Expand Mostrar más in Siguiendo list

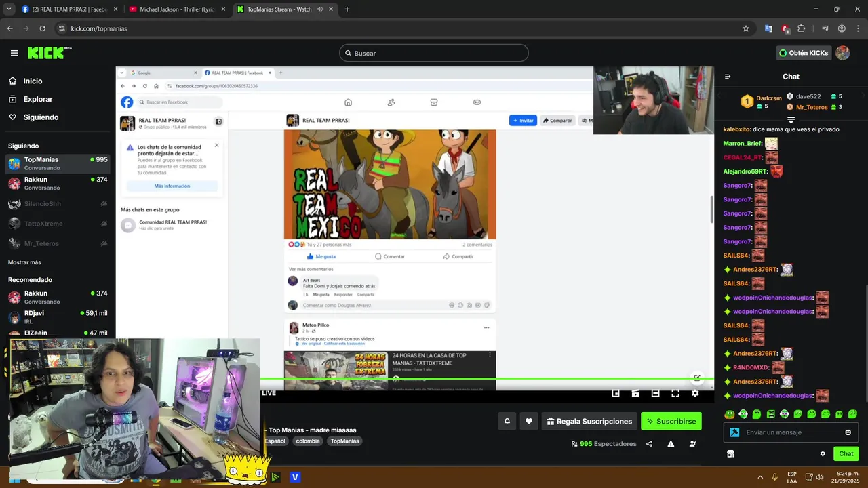(x=24, y=262)
